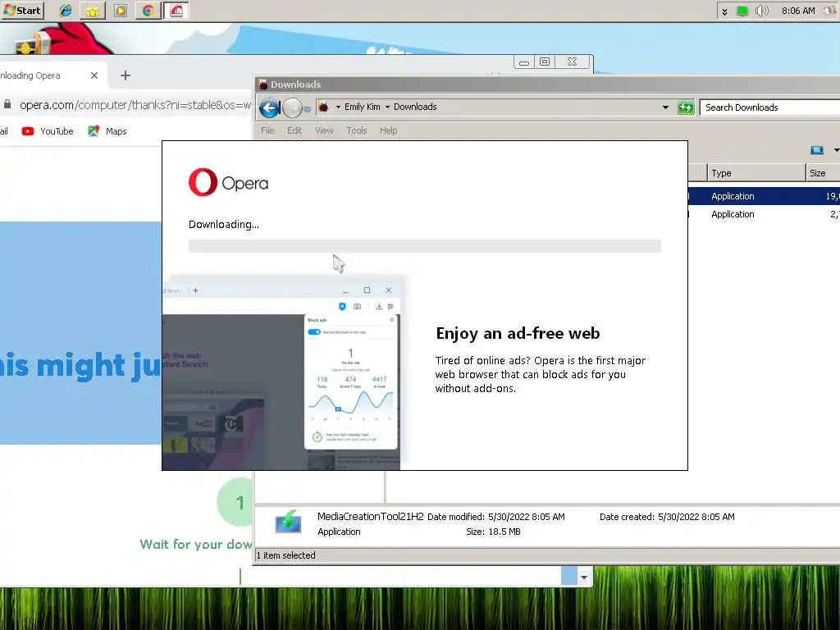The image size is (840, 630).
Task: Click the Opera download progress bar
Action: click(x=424, y=246)
